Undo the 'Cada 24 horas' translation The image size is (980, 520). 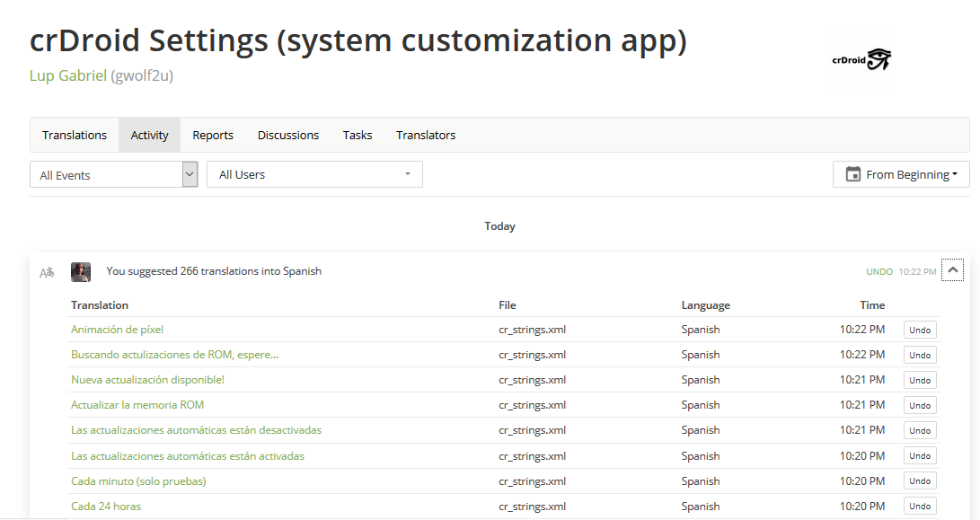(x=920, y=507)
